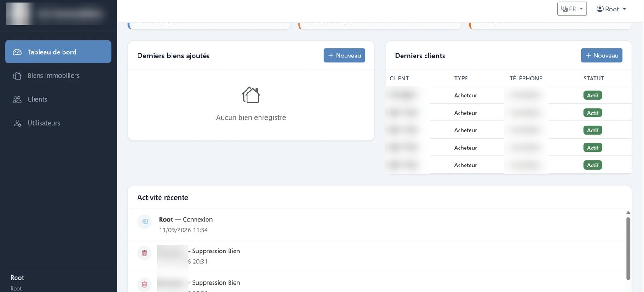
Task: Open the FR language dropdown
Action: pos(572,9)
